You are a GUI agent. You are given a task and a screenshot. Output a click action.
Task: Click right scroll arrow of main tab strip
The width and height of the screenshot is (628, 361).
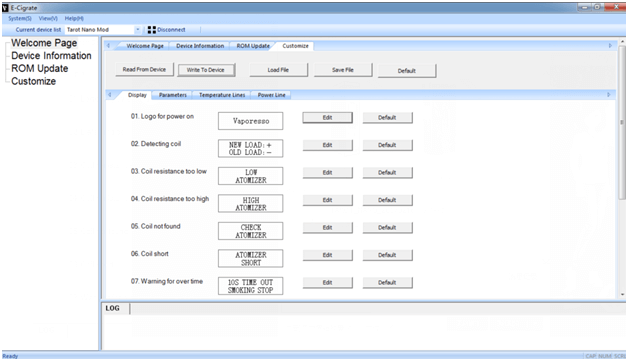(610, 46)
